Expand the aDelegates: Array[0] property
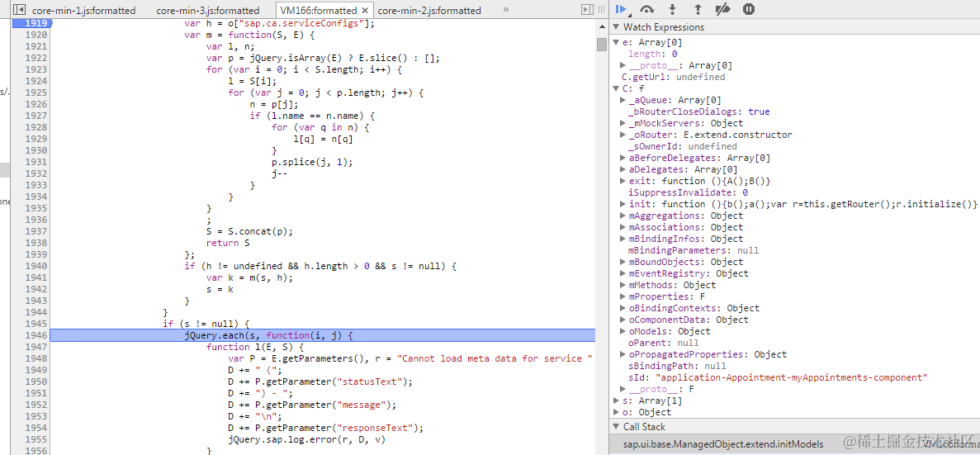The width and height of the screenshot is (980, 455). coord(623,169)
